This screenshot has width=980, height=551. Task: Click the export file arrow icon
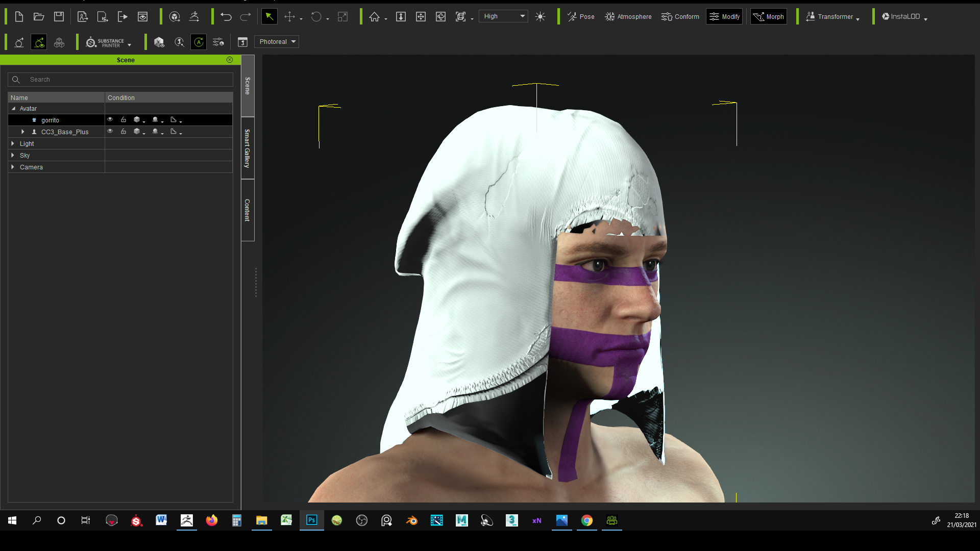(122, 17)
